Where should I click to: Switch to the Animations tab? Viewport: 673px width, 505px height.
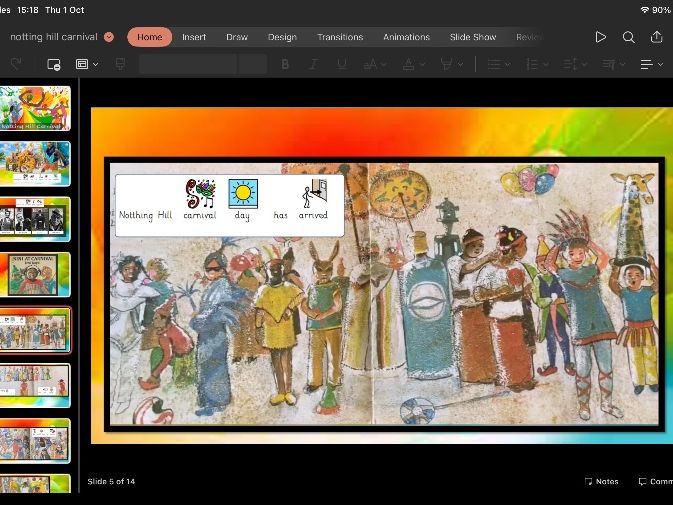406,37
